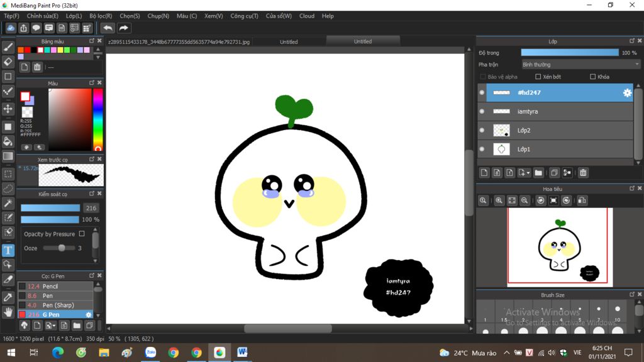The image size is (644, 362).
Task: Open settings gear of #hd247 layer
Action: (627, 93)
